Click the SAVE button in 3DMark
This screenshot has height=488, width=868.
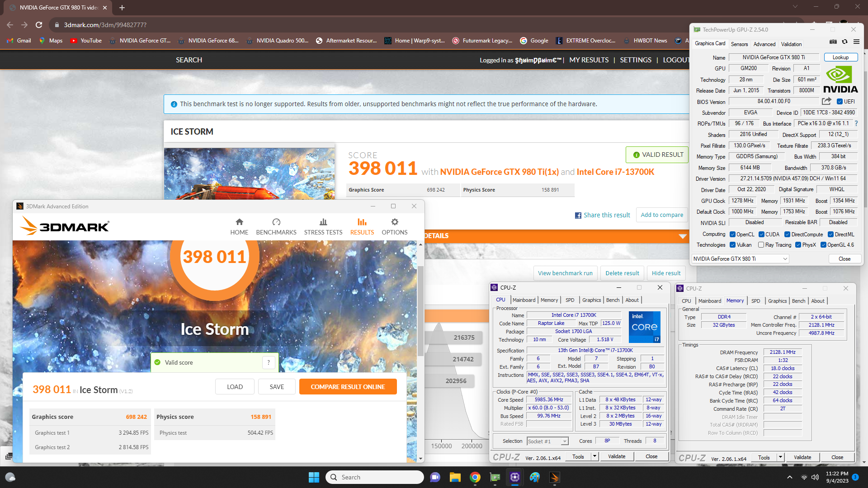[x=277, y=387]
